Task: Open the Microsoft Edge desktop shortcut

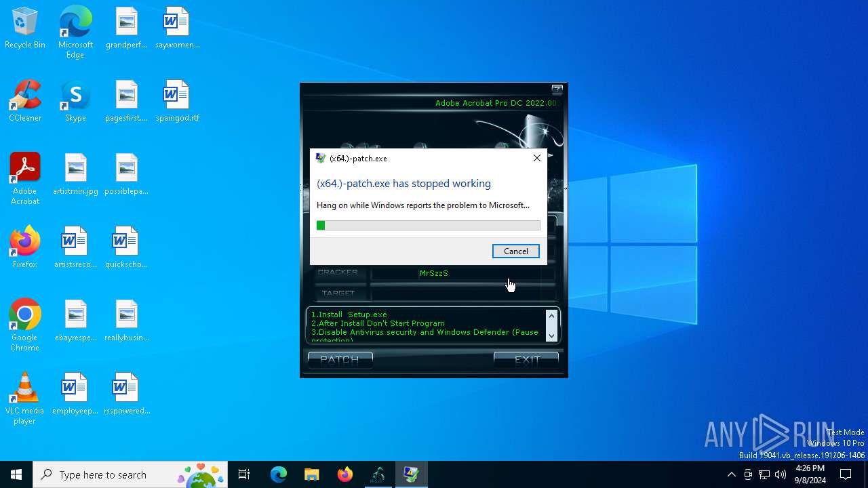Action: pyautogui.click(x=75, y=33)
